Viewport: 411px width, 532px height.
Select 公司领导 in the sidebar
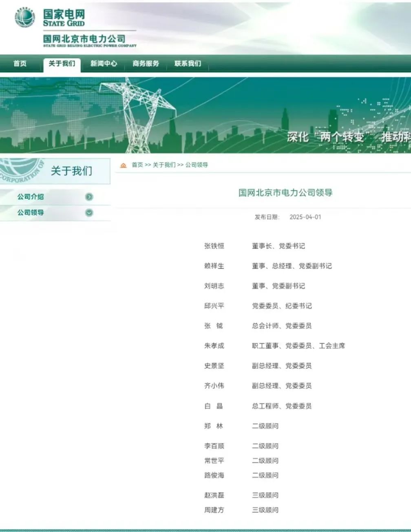(31, 213)
